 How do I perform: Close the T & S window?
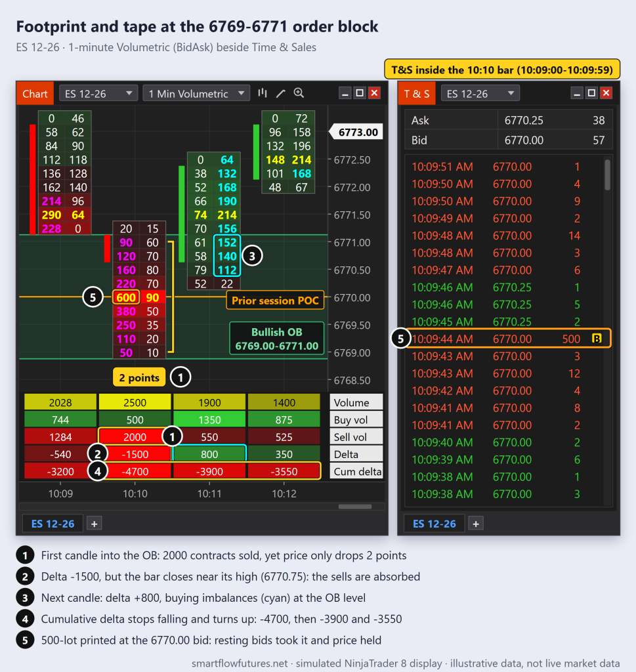pyautogui.click(x=606, y=93)
